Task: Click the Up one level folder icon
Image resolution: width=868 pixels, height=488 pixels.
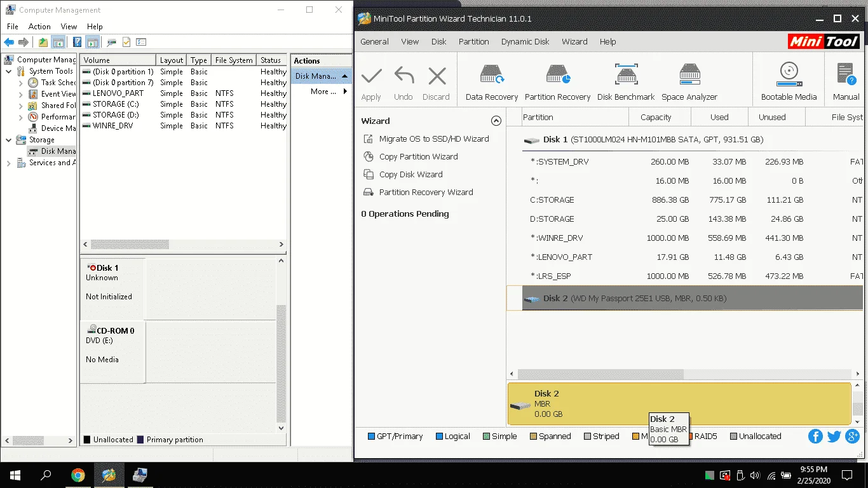Action: tap(43, 43)
